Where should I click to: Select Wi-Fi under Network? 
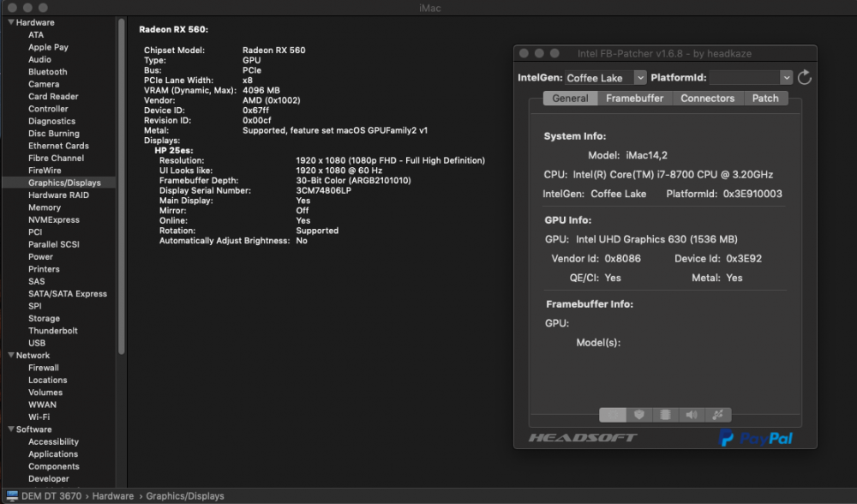[39, 417]
